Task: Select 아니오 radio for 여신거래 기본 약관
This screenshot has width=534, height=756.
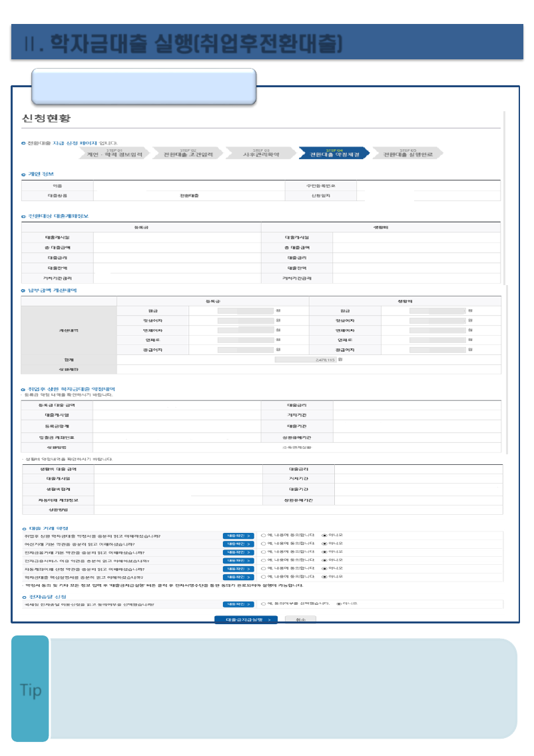Action: click(324, 544)
